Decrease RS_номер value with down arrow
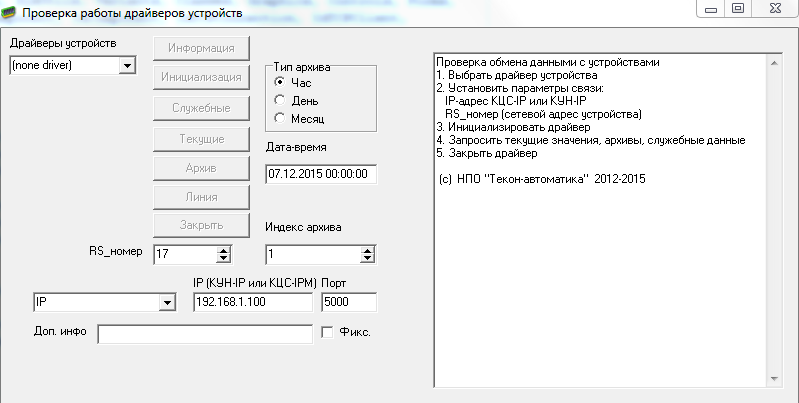Screen dimensions: 799x403 (x=224, y=259)
